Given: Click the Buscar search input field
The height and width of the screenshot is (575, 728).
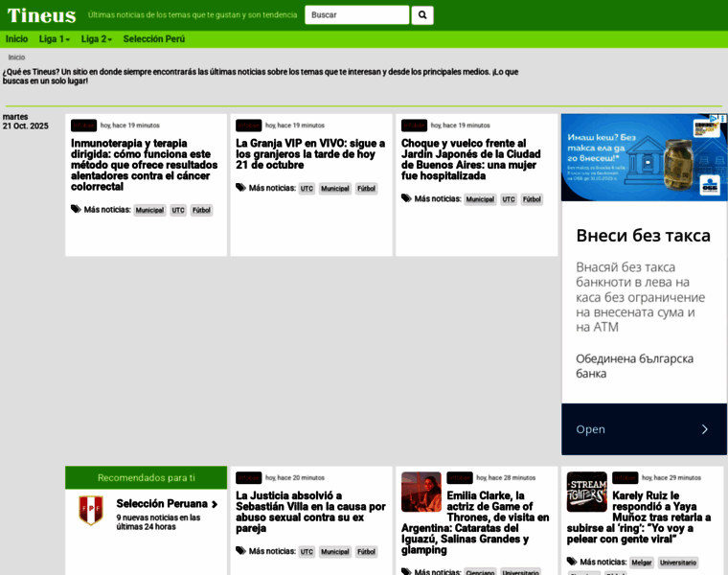Looking at the screenshot, I should coord(356,15).
